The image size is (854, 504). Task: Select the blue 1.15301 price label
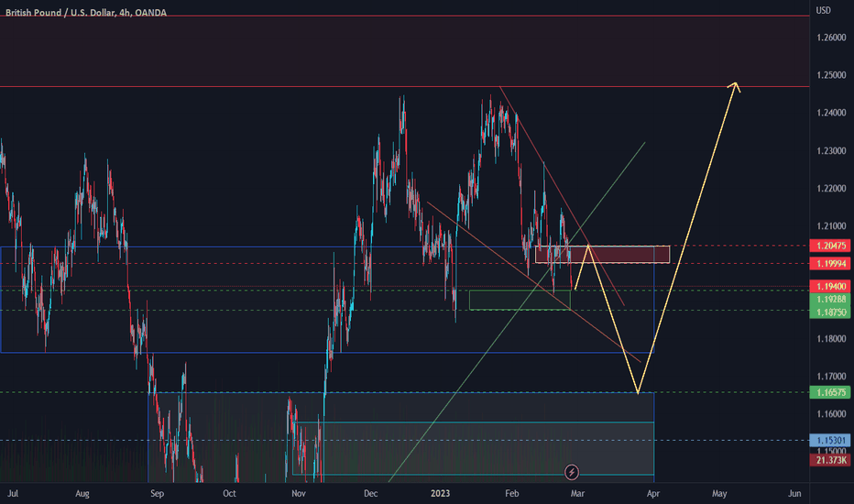(x=830, y=440)
